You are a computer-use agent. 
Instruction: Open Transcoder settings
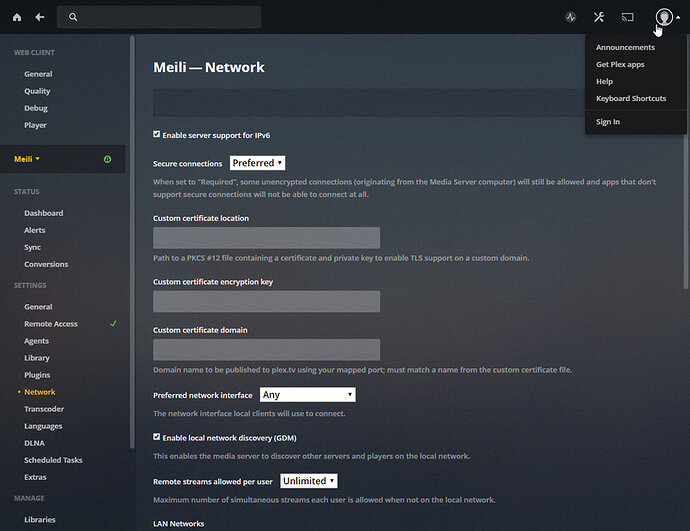44,409
